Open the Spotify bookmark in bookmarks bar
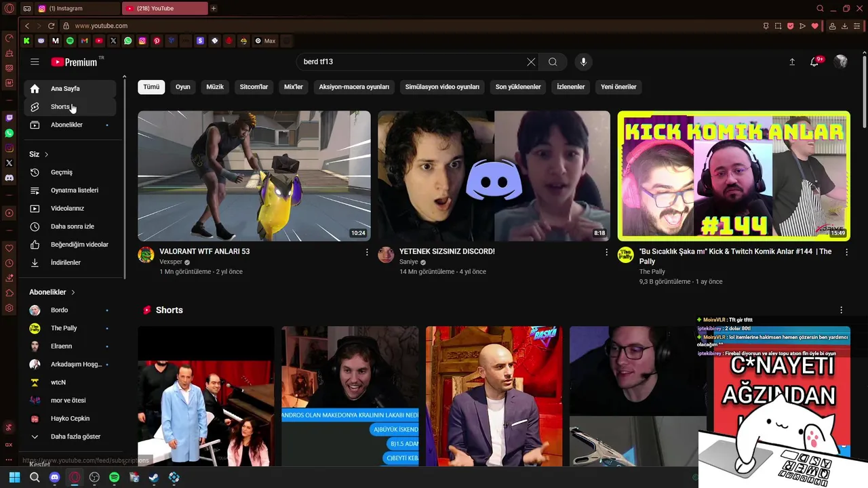This screenshot has width=868, height=488. tap(70, 41)
